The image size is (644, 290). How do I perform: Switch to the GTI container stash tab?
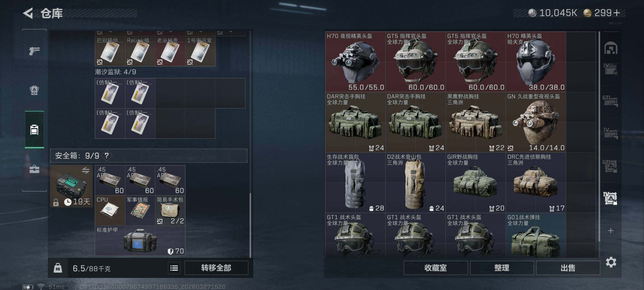[x=610, y=166]
